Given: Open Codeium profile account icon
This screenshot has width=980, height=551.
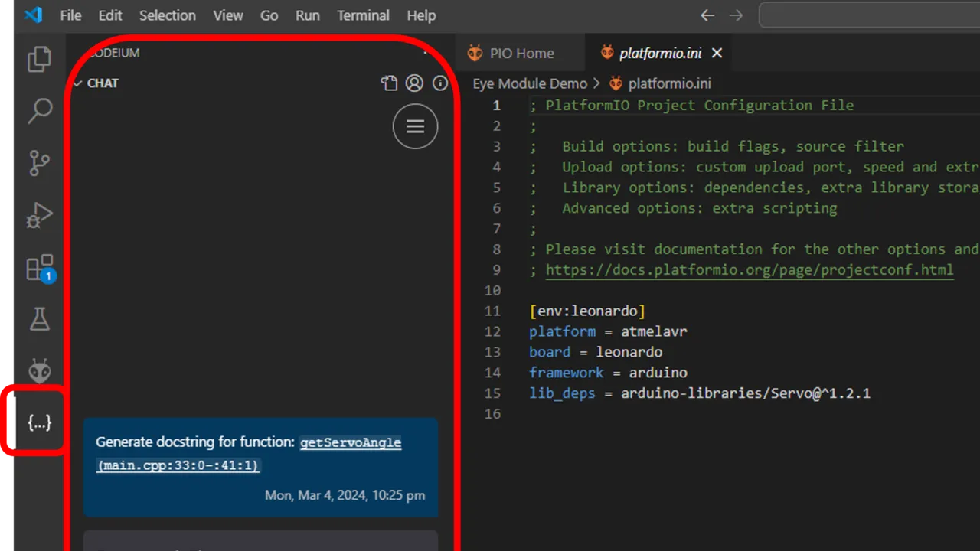Looking at the screenshot, I should click(x=414, y=83).
